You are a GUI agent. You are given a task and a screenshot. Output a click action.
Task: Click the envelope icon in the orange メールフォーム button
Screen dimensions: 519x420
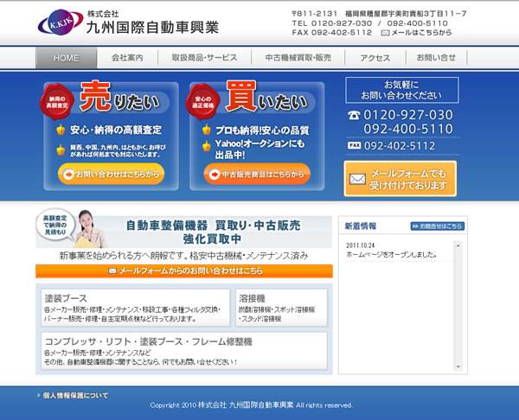(357, 179)
